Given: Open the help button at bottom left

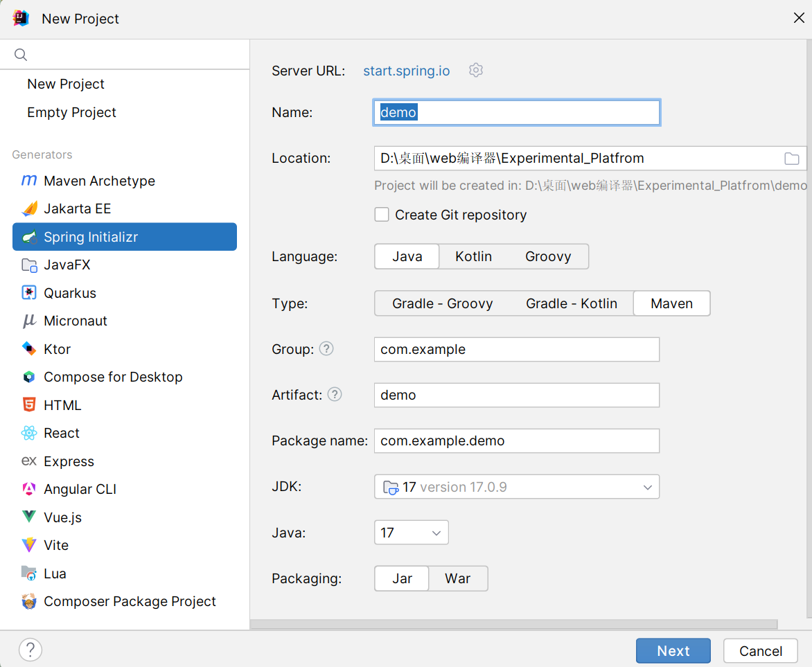Looking at the screenshot, I should pyautogui.click(x=30, y=650).
